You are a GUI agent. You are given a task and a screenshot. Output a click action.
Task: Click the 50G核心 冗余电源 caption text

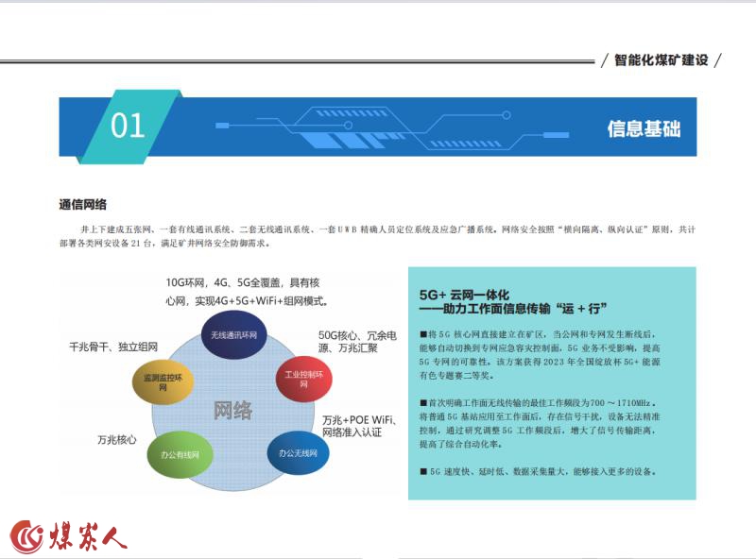(x=357, y=341)
